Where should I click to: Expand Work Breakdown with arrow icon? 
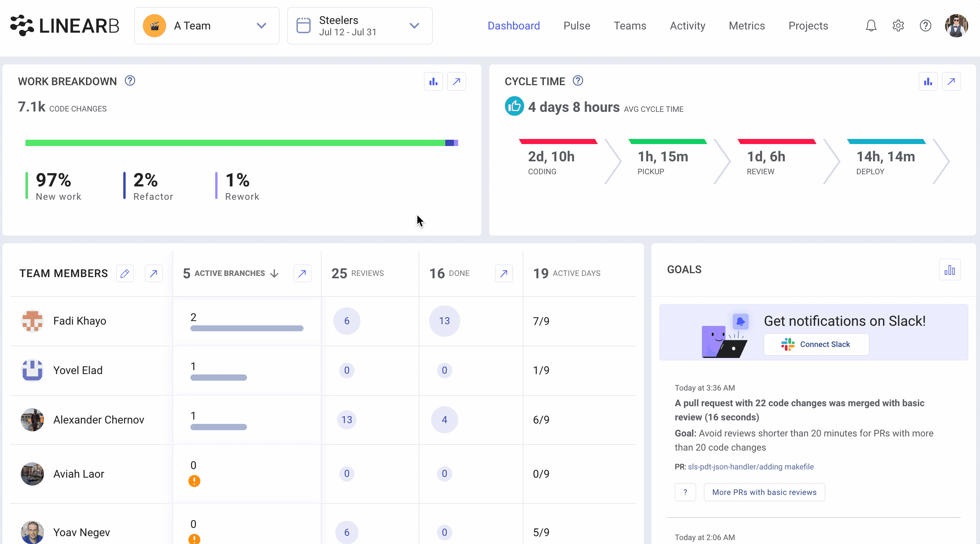[x=456, y=82]
